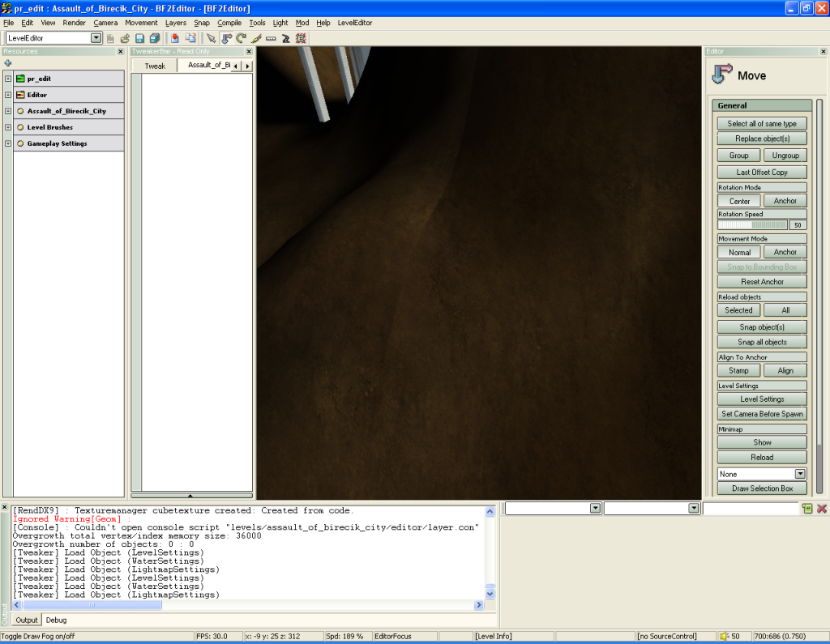
Task: Click the blue plus icon in Resources panel
Action: tap(8, 62)
